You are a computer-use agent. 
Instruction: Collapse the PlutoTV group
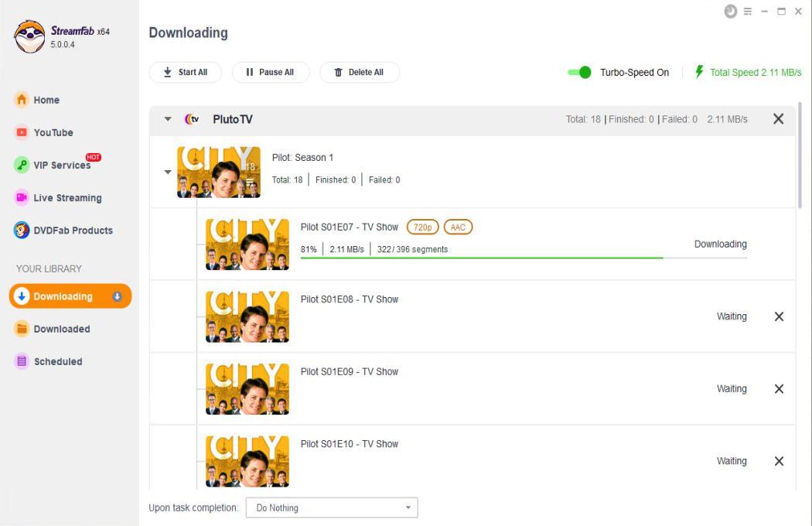point(168,119)
